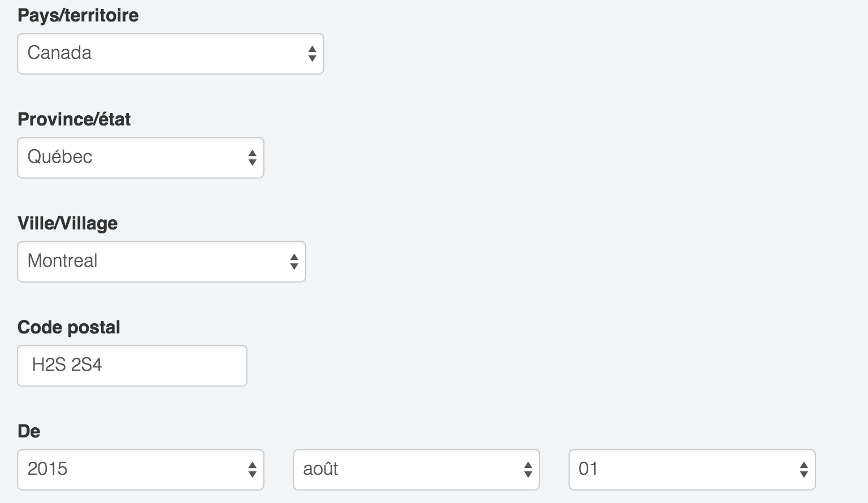This screenshot has height=503, width=868.
Task: Click the H2S 2S4 postal code text
Action: coord(67,365)
